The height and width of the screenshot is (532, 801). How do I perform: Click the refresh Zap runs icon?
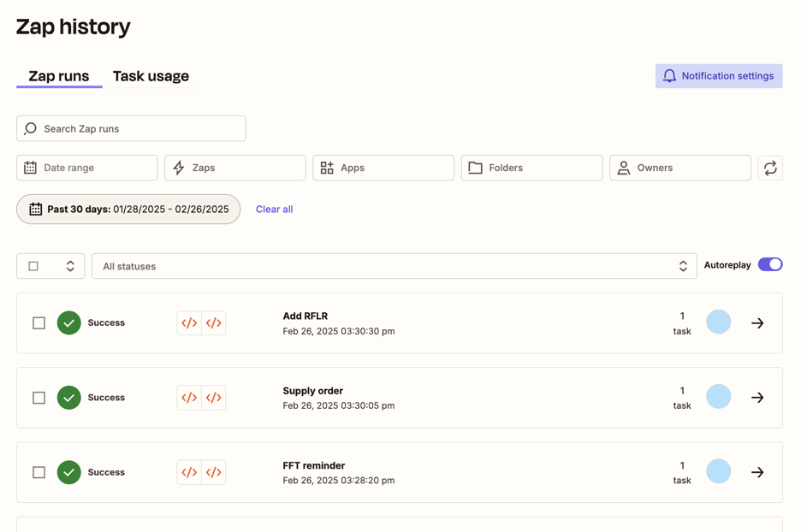pos(770,168)
